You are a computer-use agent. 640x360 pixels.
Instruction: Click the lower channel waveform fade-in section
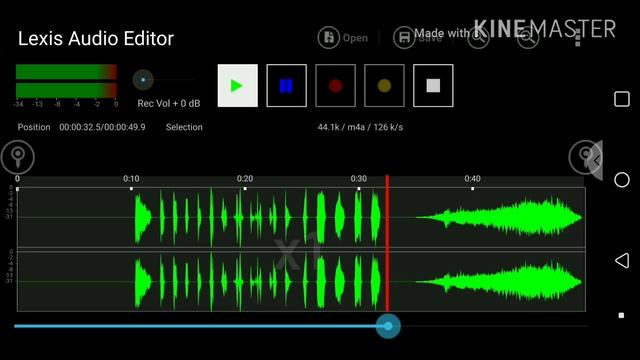pyautogui.click(x=500, y=281)
